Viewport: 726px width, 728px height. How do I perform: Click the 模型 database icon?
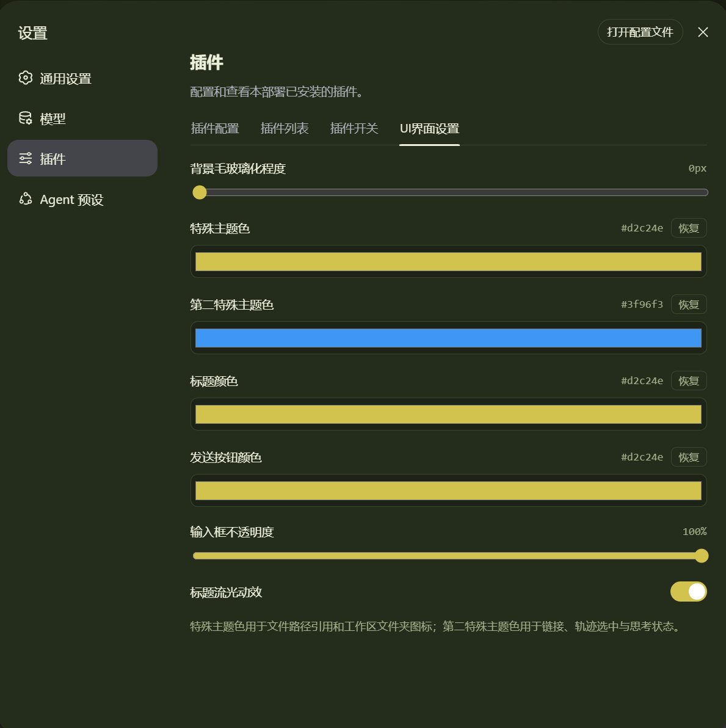click(x=26, y=118)
